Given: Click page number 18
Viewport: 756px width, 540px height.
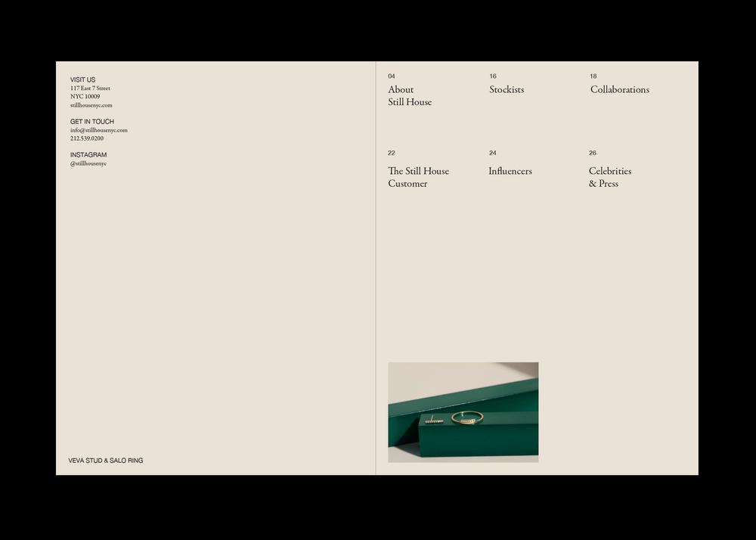Looking at the screenshot, I should (x=593, y=76).
